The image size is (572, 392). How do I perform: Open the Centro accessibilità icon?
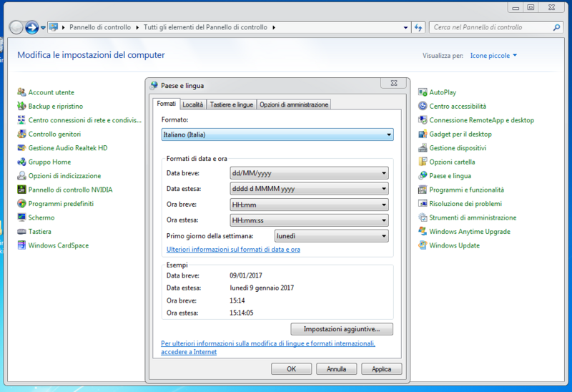(423, 107)
